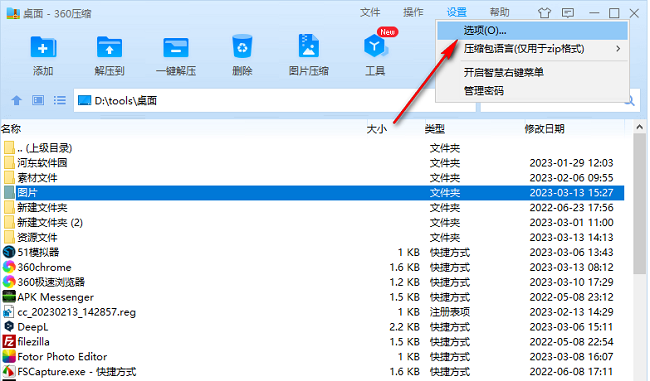The image size is (650, 381).
Task: Click the 资源文件 folder icon
Action: tap(9, 237)
